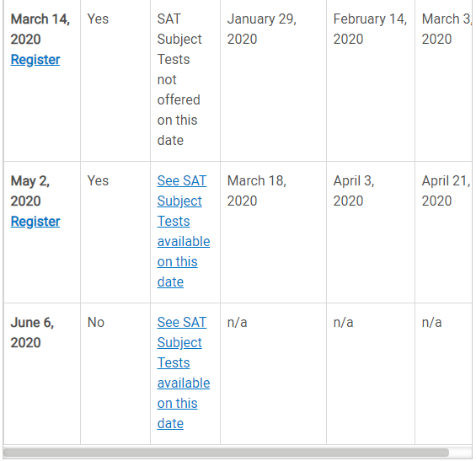Open Register link for March 14, 2020

tap(35, 60)
